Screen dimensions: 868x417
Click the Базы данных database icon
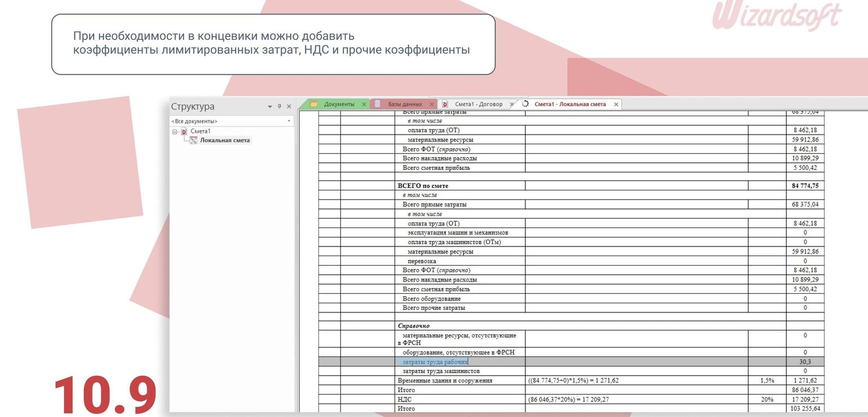click(377, 104)
